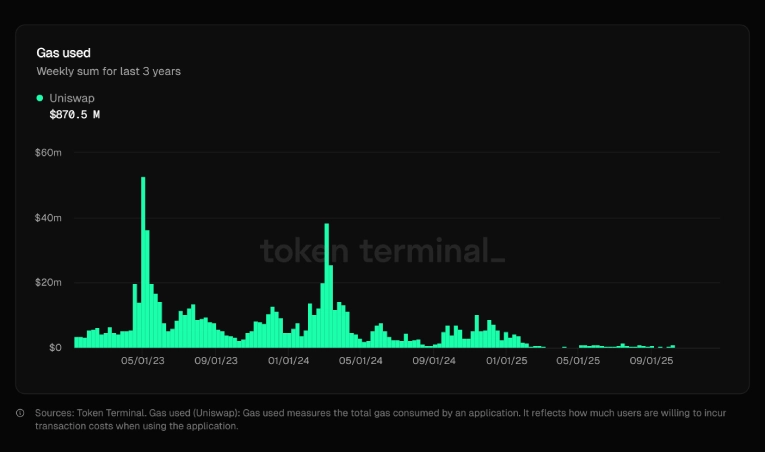Click the "token terminal_" watermark logo
Screen dimensions: 765x452
point(382,250)
